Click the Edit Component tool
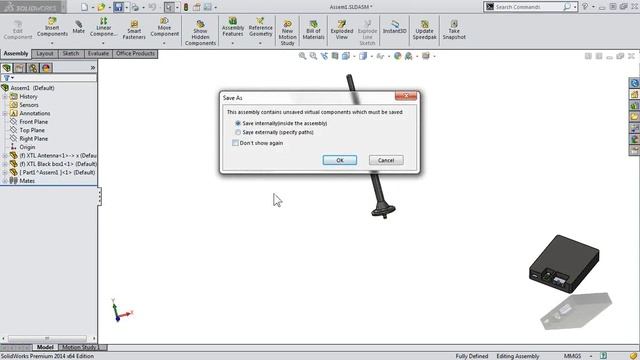The image size is (640, 360). 18,30
